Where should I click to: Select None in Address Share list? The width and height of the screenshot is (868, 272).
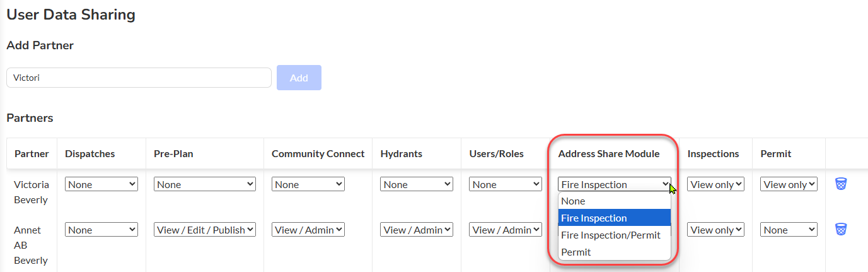click(615, 201)
